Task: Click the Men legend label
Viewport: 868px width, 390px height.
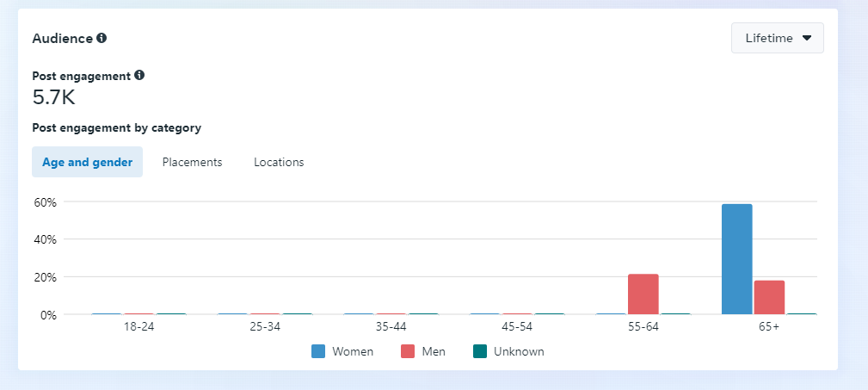Action: point(434,351)
